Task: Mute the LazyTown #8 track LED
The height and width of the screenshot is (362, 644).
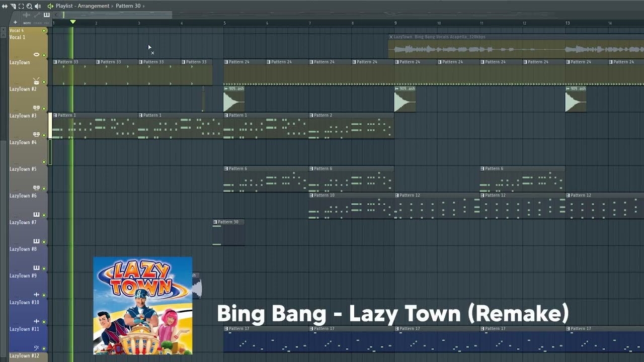Action: [44, 268]
